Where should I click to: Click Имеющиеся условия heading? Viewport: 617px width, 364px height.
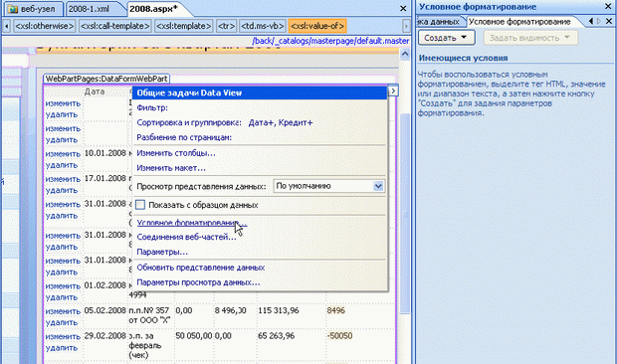463,58
